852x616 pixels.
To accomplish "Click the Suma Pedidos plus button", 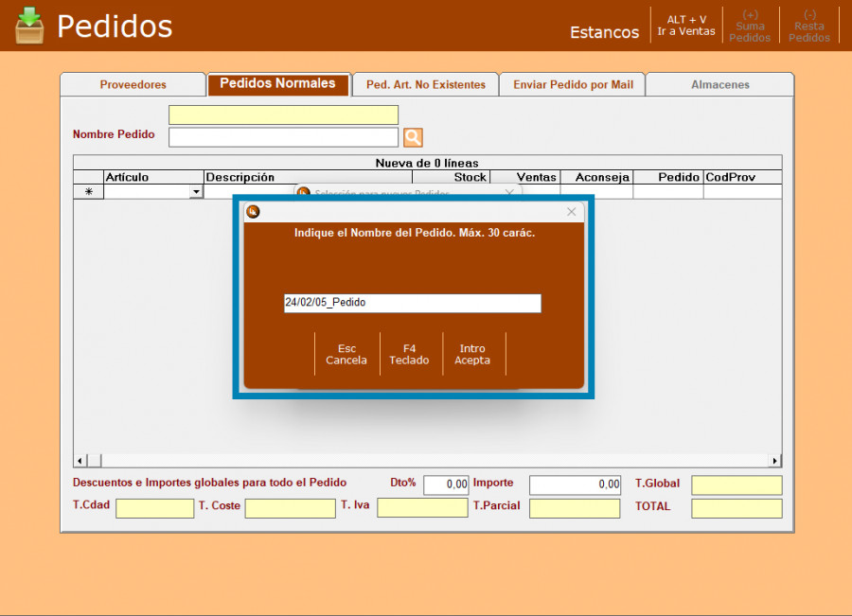I will coord(750,26).
